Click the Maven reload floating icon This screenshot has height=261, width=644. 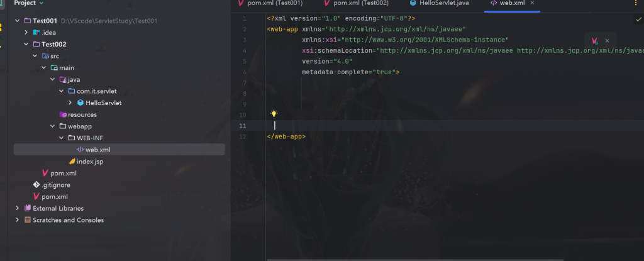(594, 40)
